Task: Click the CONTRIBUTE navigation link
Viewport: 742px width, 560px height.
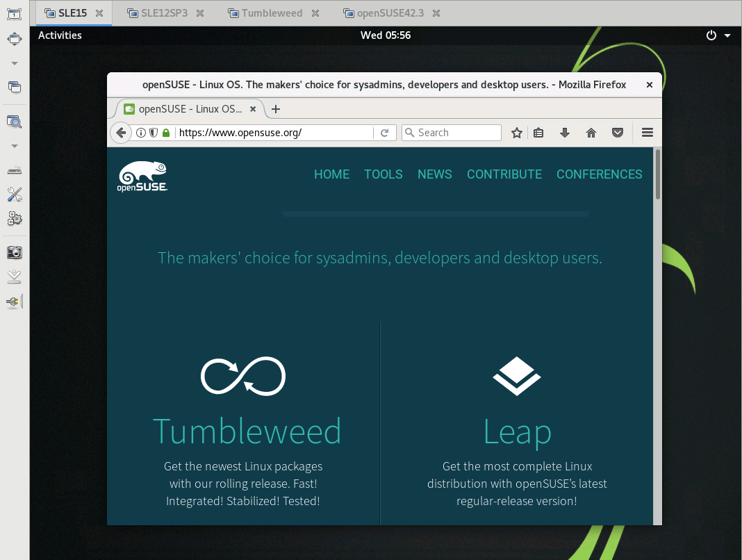Action: pos(504,174)
